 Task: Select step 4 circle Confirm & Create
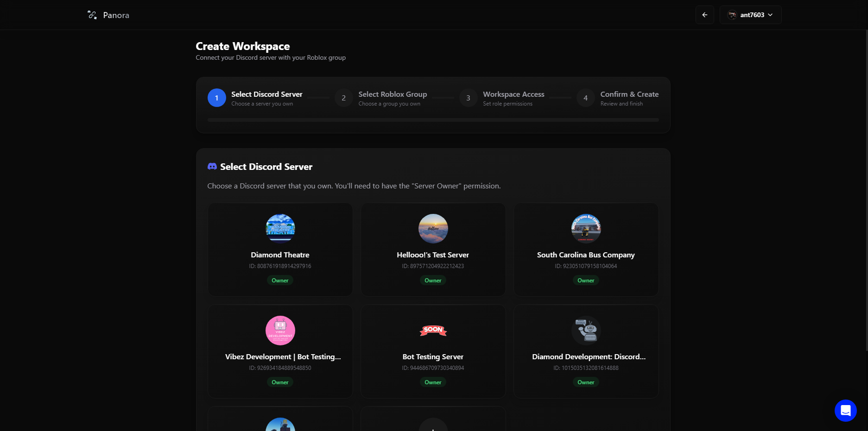[x=585, y=98]
